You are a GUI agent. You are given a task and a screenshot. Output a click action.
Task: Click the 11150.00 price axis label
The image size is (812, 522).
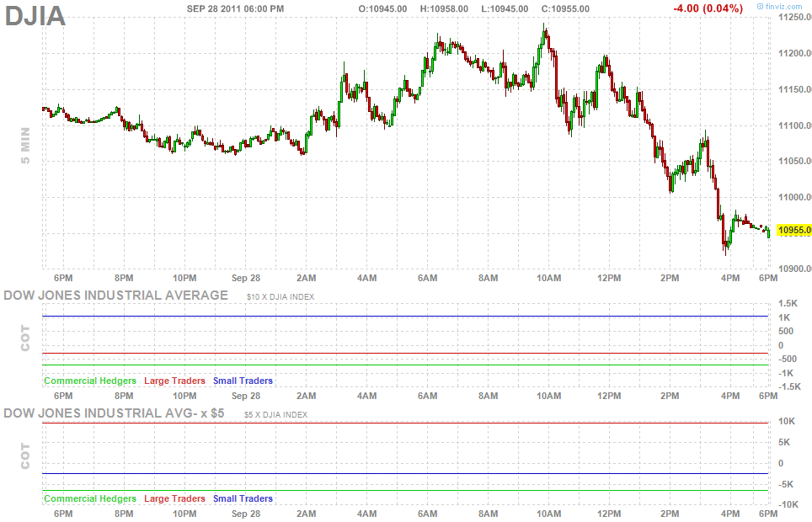[x=795, y=89]
